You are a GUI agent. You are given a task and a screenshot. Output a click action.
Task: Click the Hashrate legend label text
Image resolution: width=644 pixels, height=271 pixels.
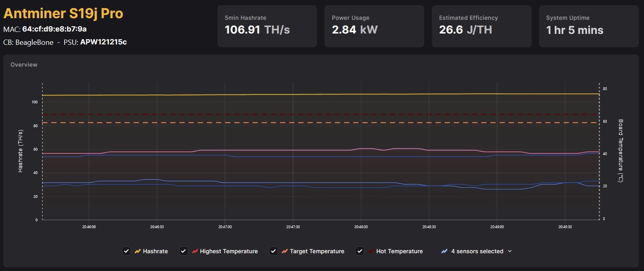point(156,251)
